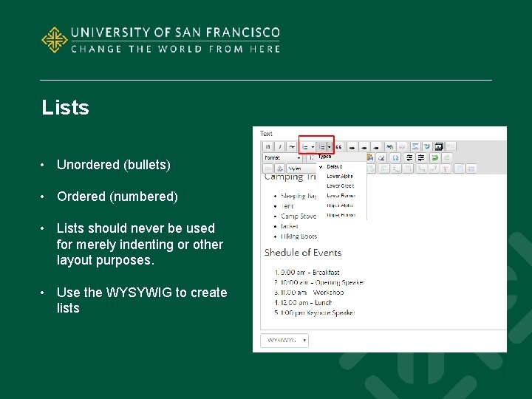Remove formatting with eraser icon
This screenshot has height=399, width=532.
tap(381, 158)
